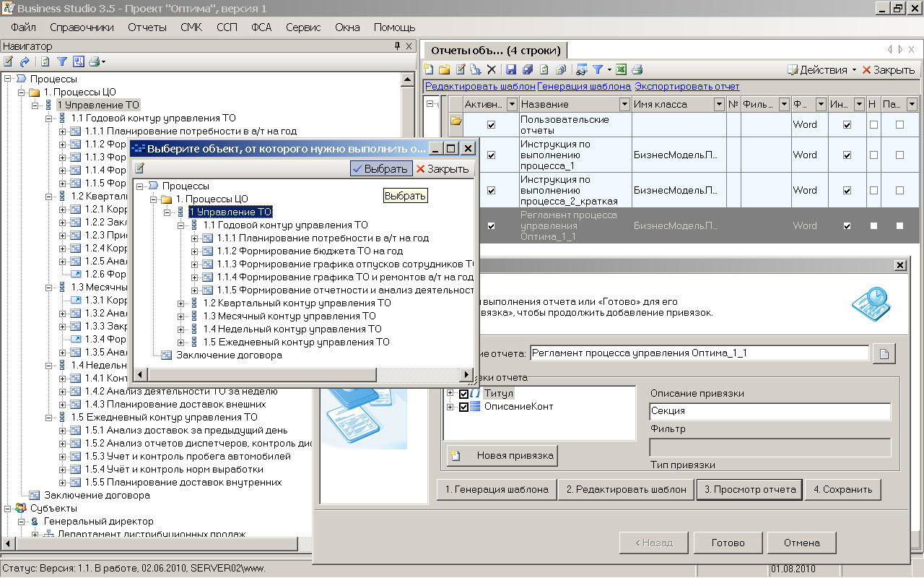Image resolution: width=924 pixels, height=578 pixels.
Task: Click the printer icon in Navigator toolbar
Action: (x=94, y=62)
